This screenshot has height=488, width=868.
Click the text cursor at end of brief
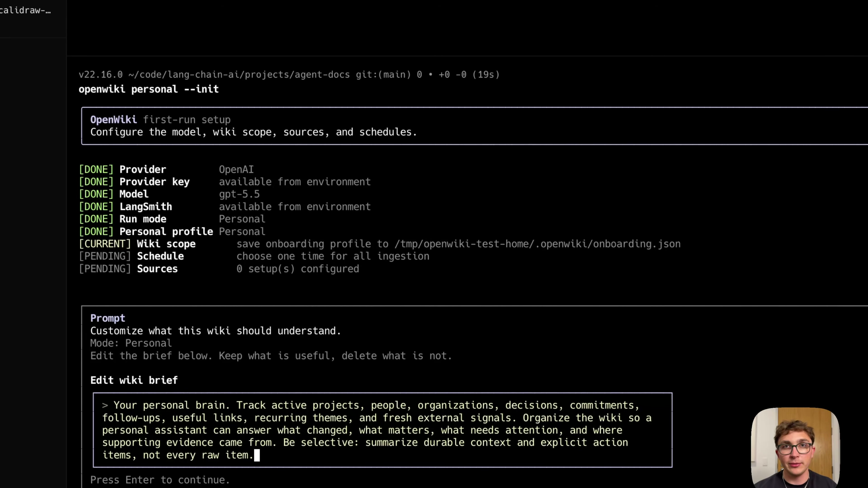point(257,455)
